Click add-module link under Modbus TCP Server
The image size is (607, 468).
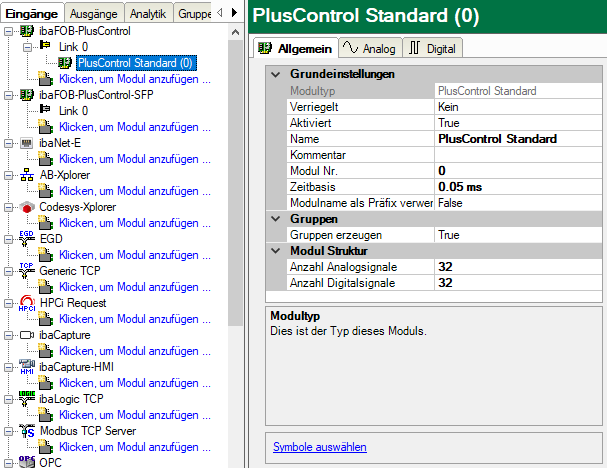[x=135, y=447]
